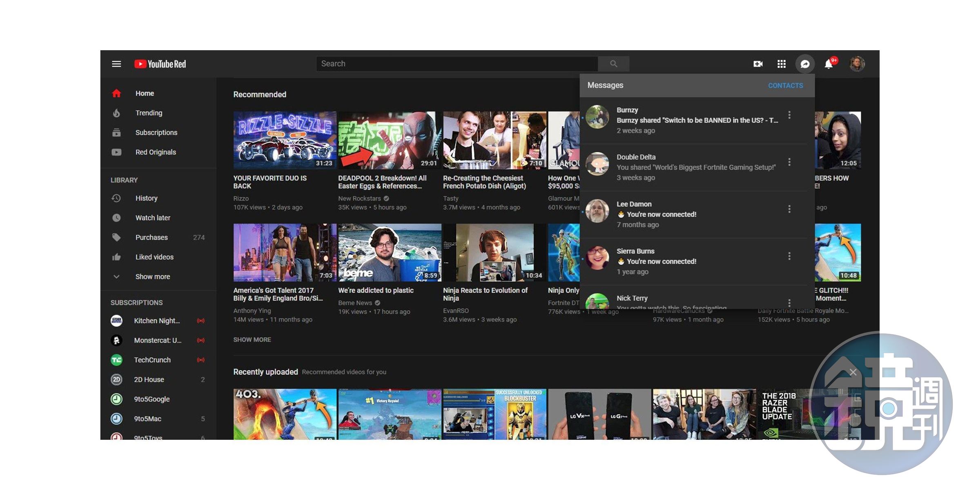
Task: Open options for Nick Terry message
Action: (x=789, y=303)
